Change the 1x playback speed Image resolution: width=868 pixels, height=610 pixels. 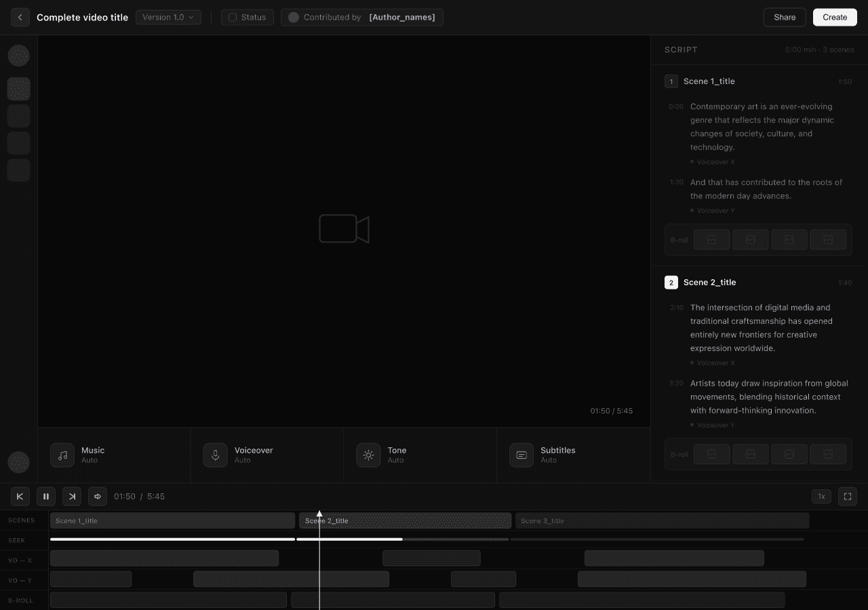click(x=821, y=496)
